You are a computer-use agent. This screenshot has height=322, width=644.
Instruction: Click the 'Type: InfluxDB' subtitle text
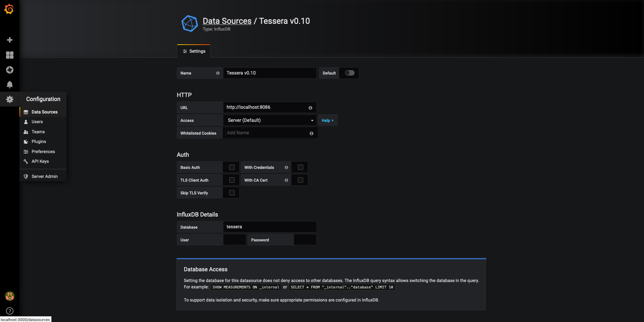(x=216, y=29)
